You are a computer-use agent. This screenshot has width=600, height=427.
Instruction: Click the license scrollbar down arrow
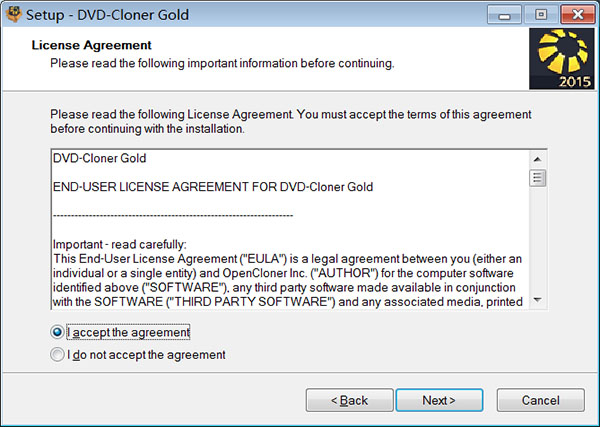pos(538,300)
